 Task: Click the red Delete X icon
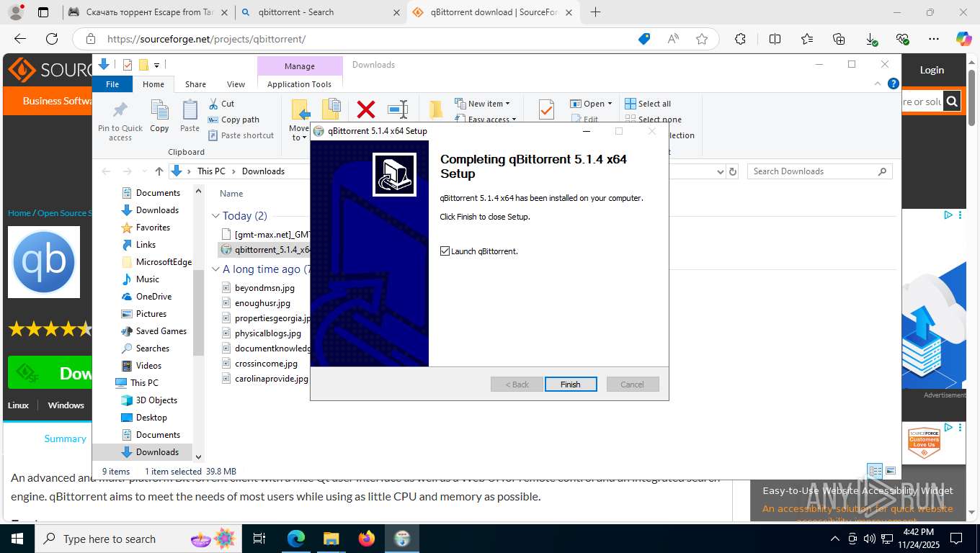(x=366, y=109)
